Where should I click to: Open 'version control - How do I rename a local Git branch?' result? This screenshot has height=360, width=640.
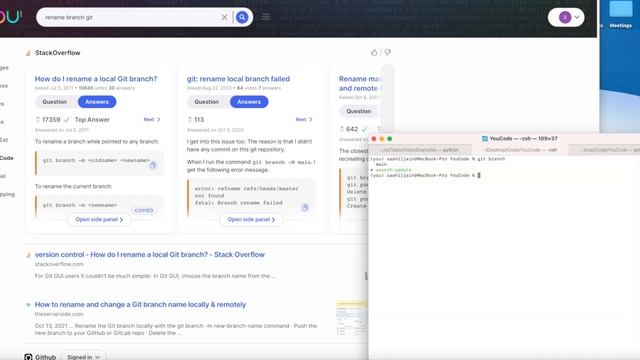pyautogui.click(x=149, y=255)
